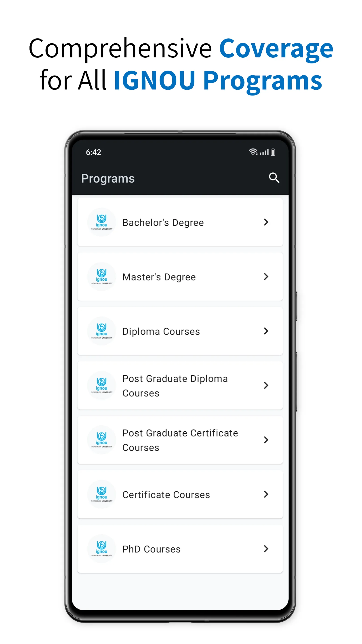This screenshot has width=362, height=644.
Task: Tap IGNOU logo next to Post Graduate Diploma
Action: 101,385
